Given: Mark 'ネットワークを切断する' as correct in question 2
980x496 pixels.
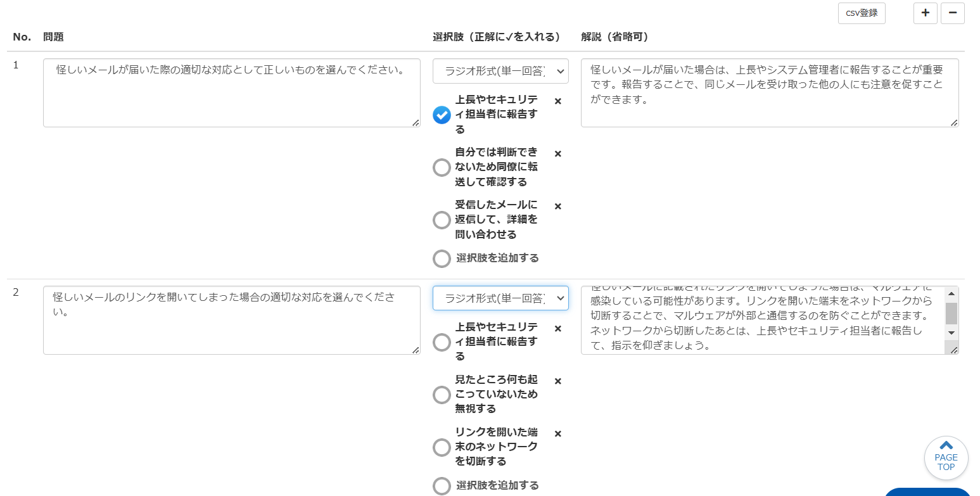Looking at the screenshot, I should click(442, 448).
